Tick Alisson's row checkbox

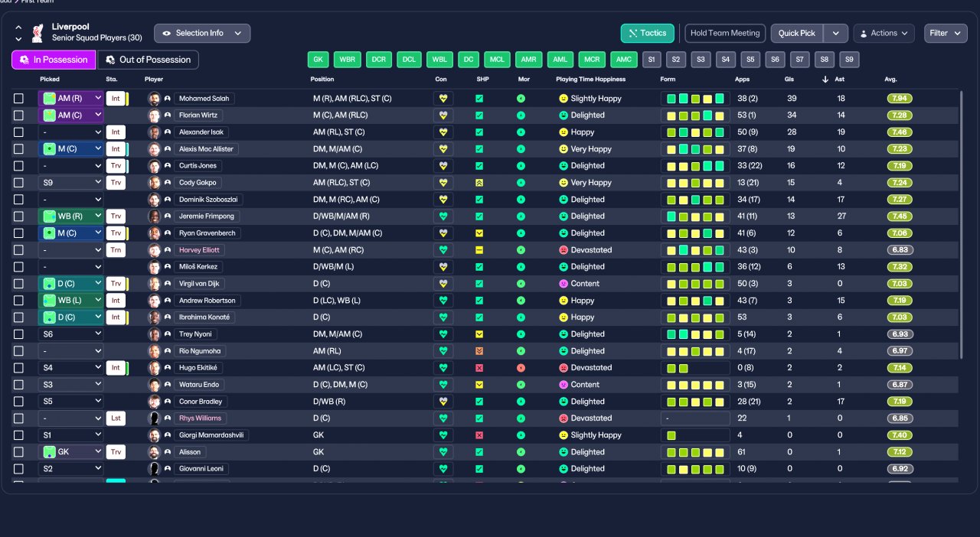(x=18, y=452)
